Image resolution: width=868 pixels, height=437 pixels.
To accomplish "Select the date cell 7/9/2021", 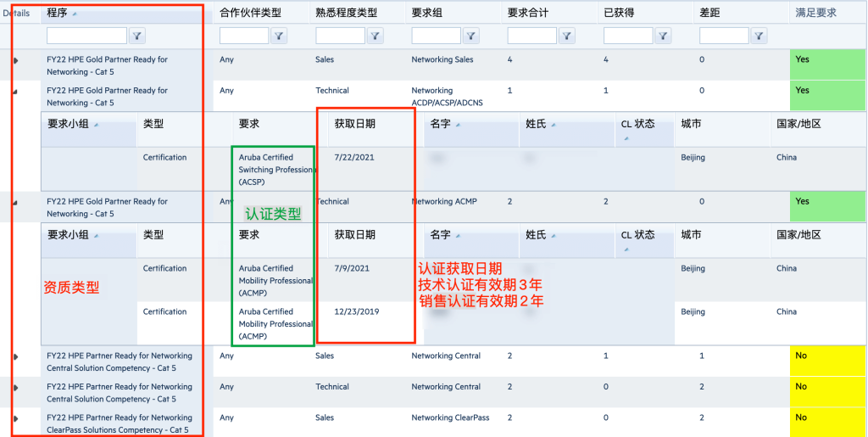I will tap(352, 268).
